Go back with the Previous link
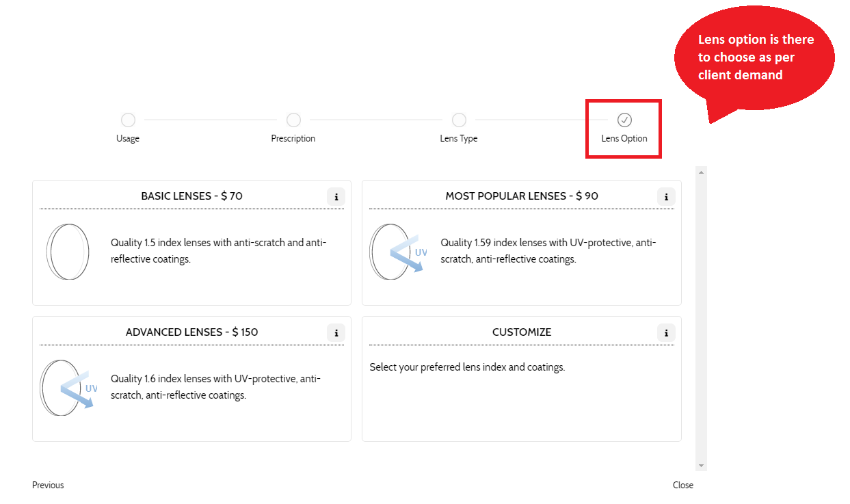 point(48,485)
